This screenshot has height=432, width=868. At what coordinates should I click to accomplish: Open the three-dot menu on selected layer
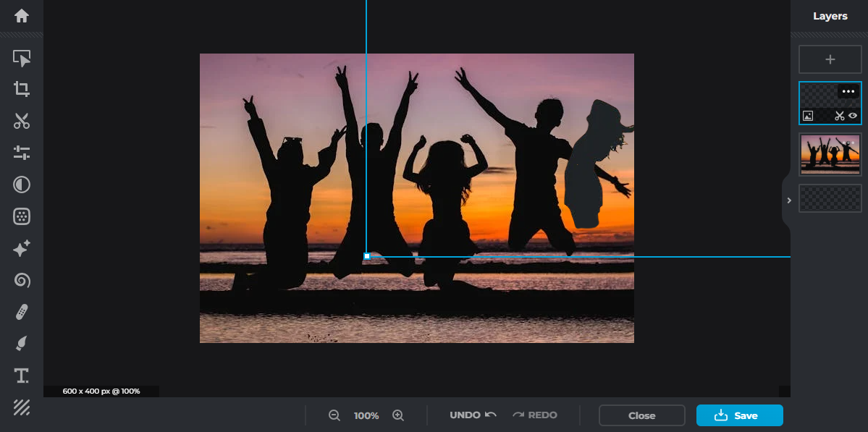coord(848,91)
